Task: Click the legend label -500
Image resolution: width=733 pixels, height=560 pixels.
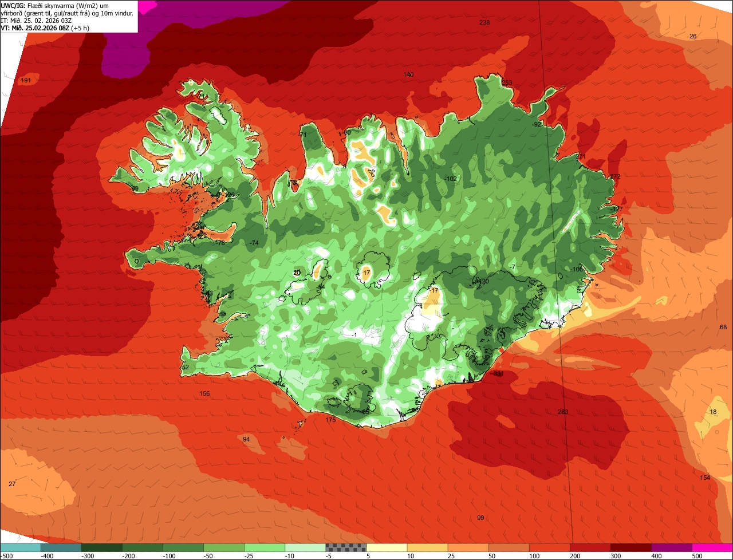Action: 6,555
